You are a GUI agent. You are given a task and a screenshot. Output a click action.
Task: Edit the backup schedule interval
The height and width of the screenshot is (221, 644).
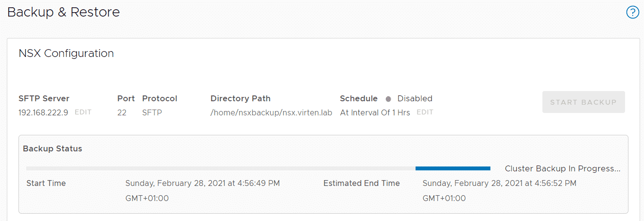pyautogui.click(x=425, y=112)
